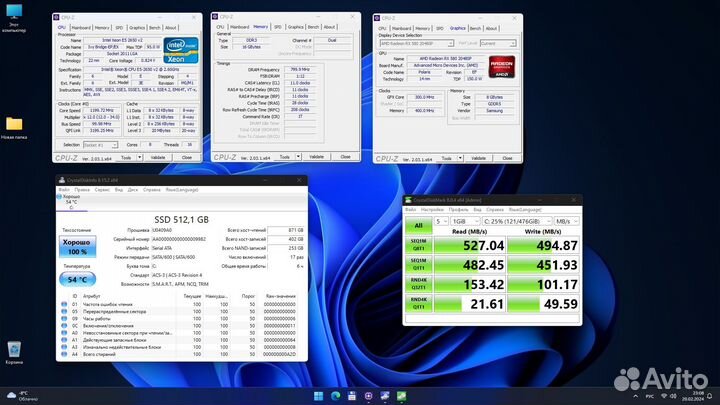720x405 pixels.
Task: Click the empty comment field below CrystalDiskMark results
Action: point(492,319)
